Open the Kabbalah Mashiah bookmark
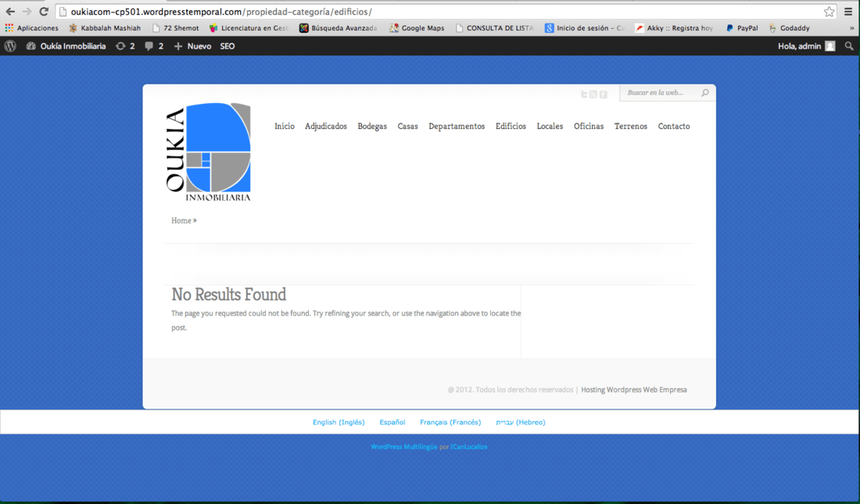 105,28
